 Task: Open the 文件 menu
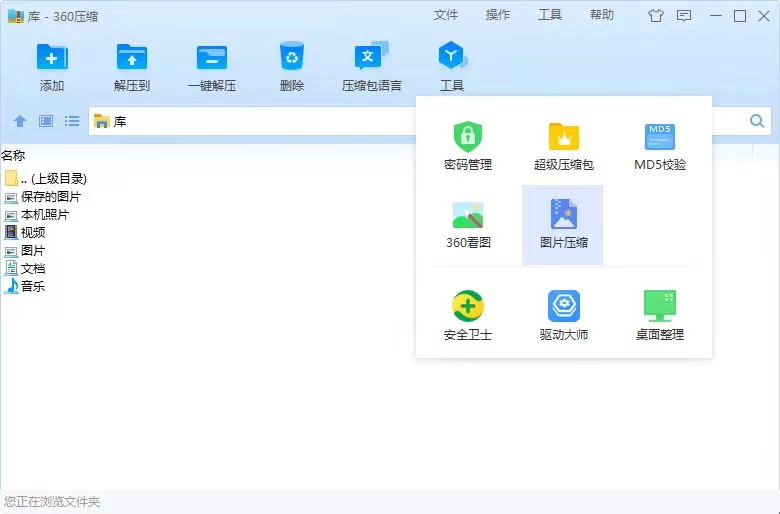click(446, 15)
